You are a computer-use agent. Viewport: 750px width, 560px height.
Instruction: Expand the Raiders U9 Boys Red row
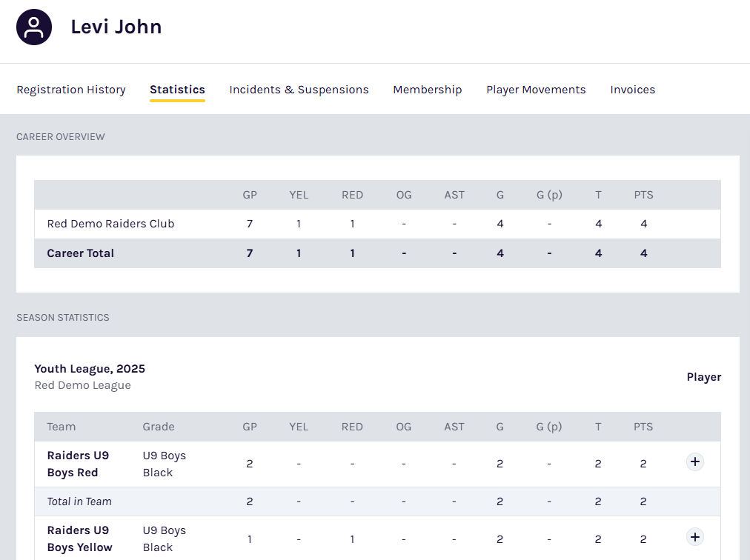pos(694,462)
